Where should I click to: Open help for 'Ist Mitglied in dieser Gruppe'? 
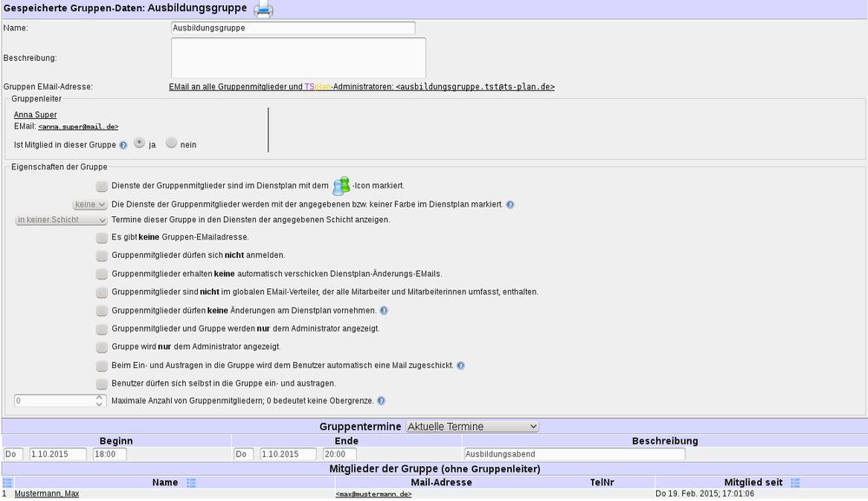click(x=123, y=145)
